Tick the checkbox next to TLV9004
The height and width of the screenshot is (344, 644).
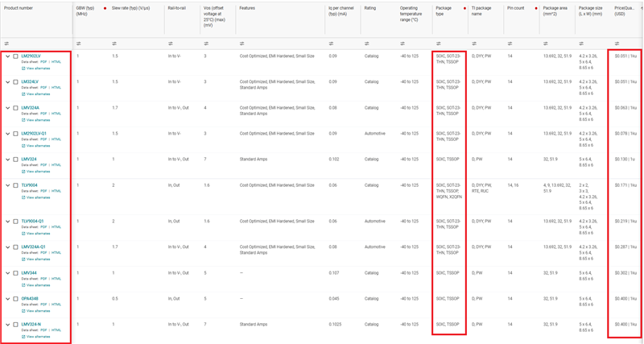tap(15, 186)
